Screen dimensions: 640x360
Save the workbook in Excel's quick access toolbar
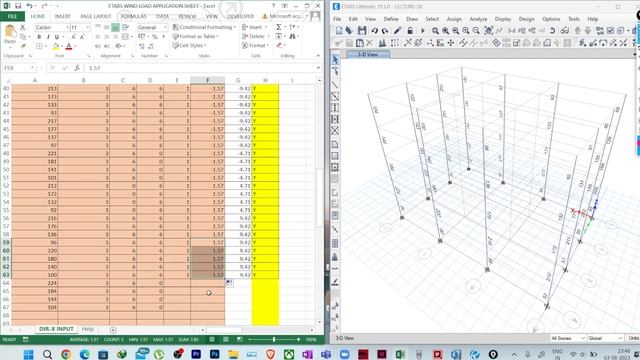click(18, 6)
